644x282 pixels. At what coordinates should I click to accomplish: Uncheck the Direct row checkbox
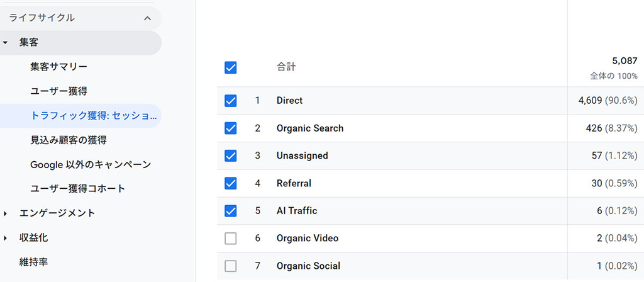[231, 101]
